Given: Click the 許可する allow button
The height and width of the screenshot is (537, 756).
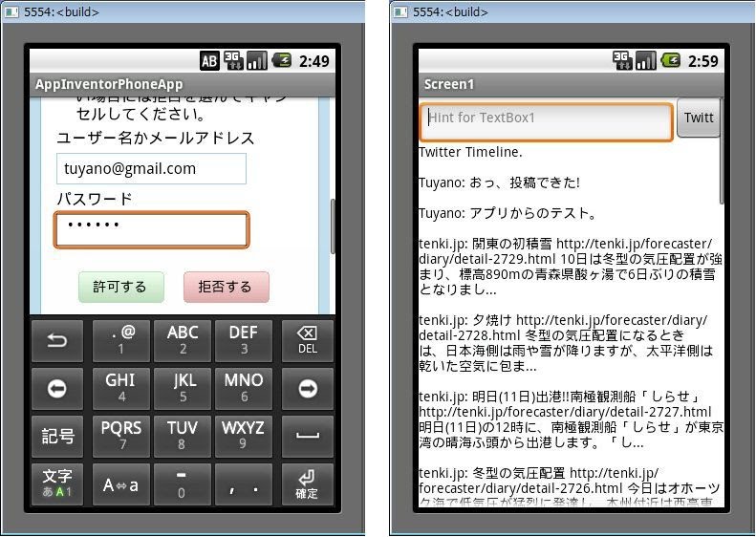Looking at the screenshot, I should 120,287.
